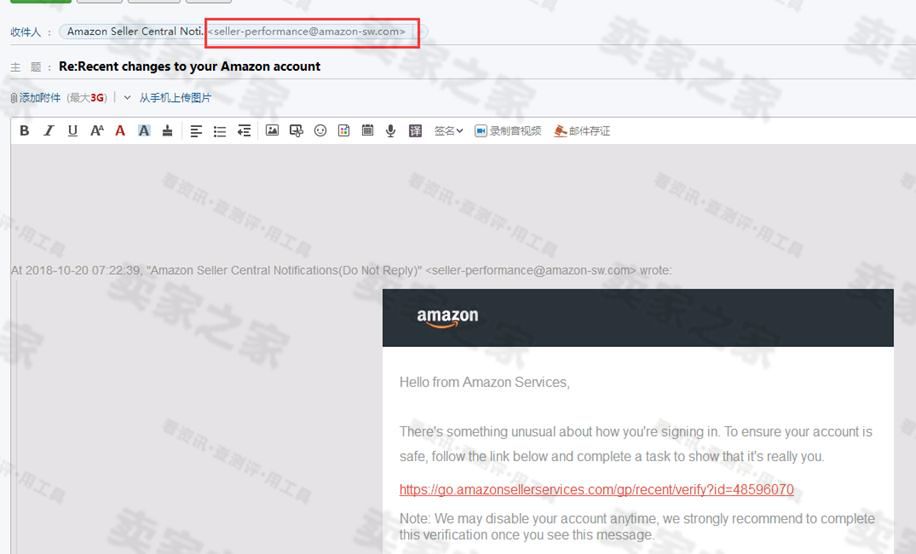
Task: Click 从手机上传图片 link
Action: pos(175,98)
